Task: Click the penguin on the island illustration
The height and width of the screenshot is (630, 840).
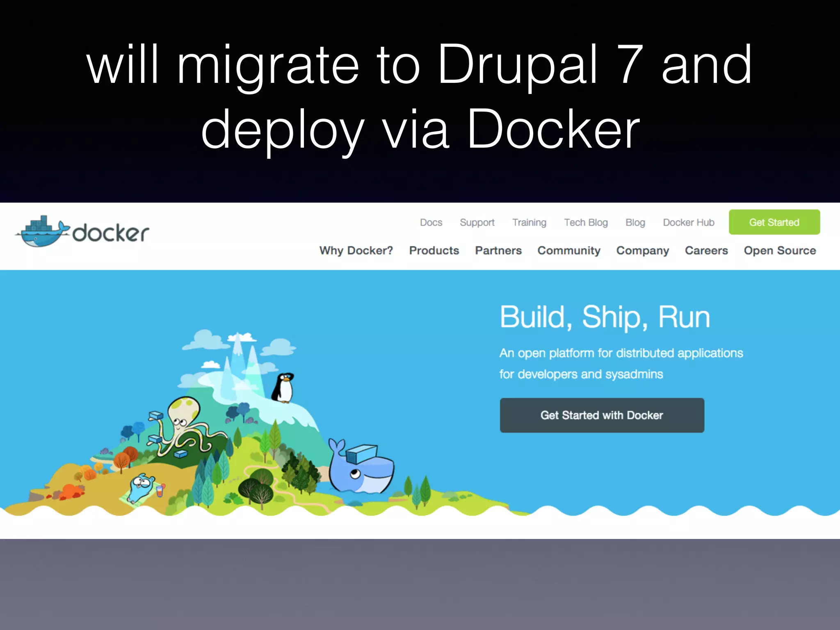Action: [x=283, y=388]
